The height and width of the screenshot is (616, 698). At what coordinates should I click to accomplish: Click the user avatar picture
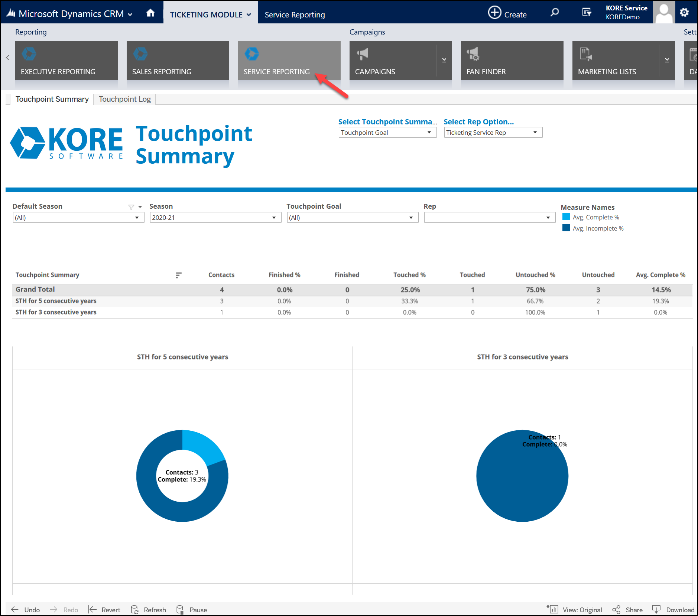click(x=664, y=12)
